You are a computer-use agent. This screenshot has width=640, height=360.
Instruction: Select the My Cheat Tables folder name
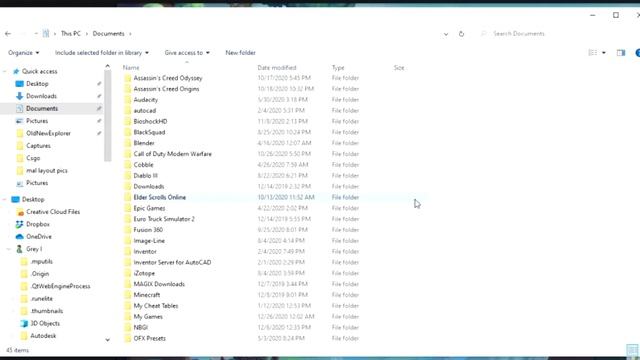click(x=156, y=306)
